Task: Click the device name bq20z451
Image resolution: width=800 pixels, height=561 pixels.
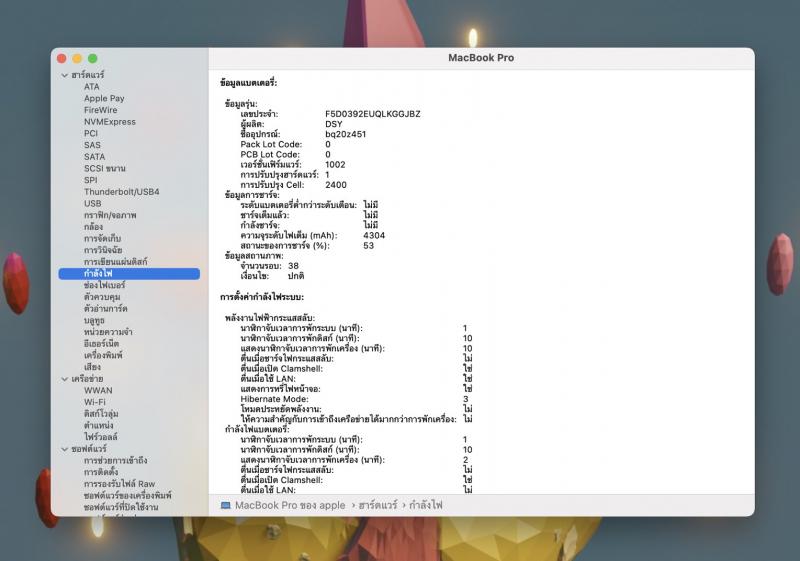Action: (x=345, y=134)
